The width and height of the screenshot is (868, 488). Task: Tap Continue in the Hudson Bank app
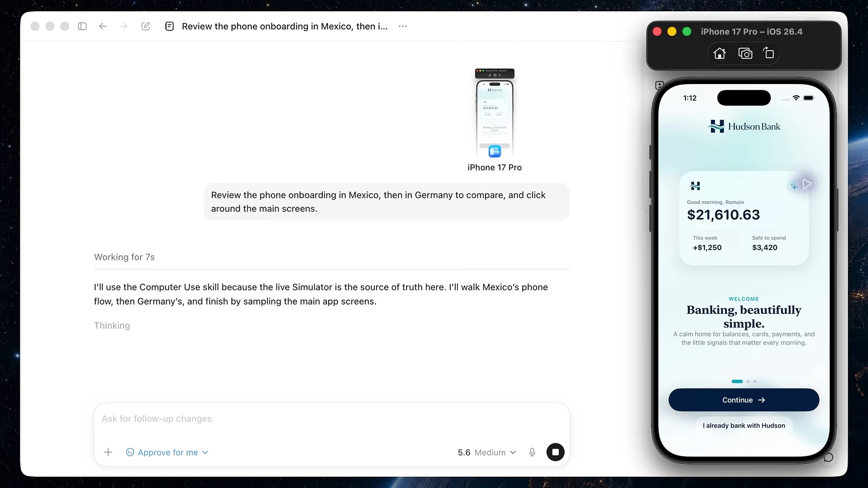click(x=744, y=400)
